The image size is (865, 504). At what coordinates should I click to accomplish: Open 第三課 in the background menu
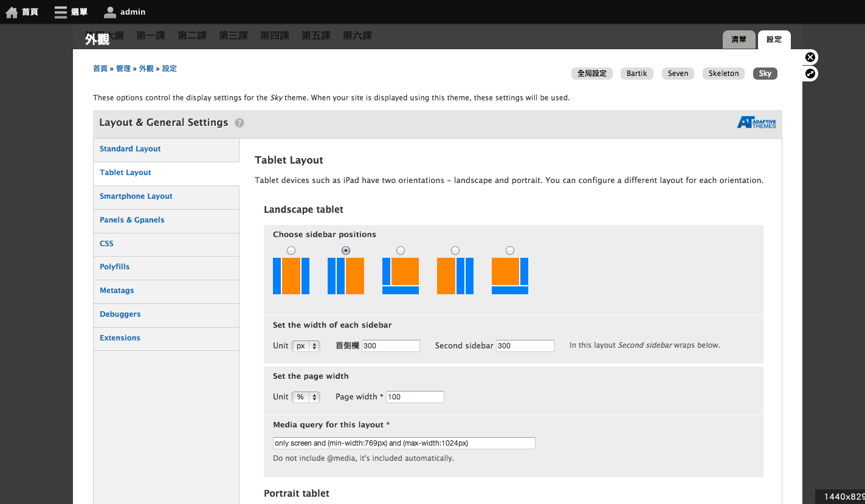[x=233, y=36]
